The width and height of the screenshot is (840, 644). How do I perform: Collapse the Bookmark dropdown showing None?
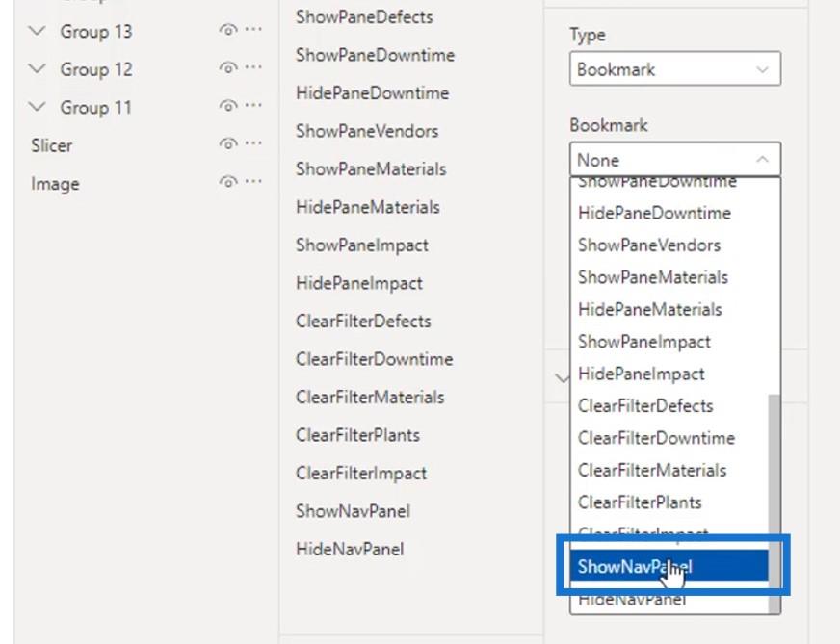[675, 160]
